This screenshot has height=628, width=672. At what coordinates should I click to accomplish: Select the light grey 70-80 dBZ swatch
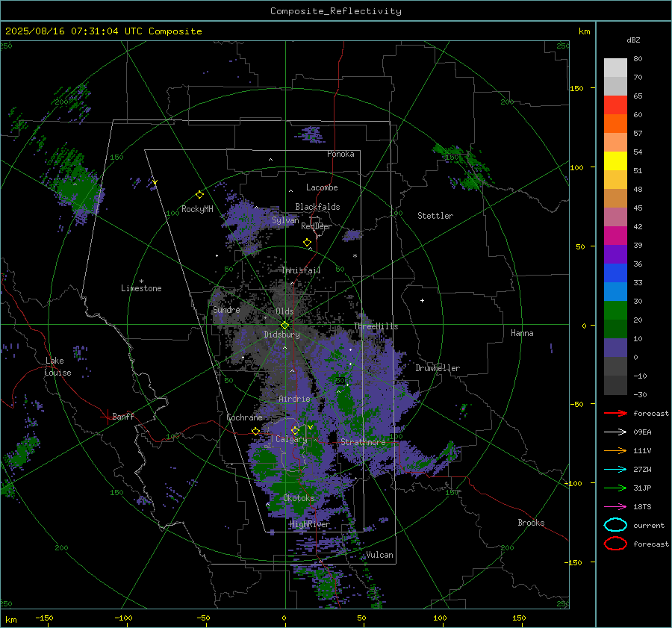(x=615, y=67)
